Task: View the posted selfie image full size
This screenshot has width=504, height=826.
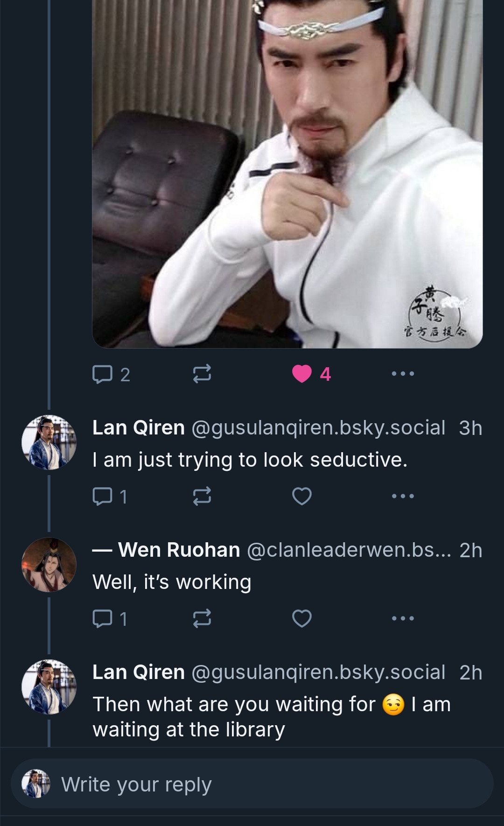Action: pyautogui.click(x=287, y=177)
